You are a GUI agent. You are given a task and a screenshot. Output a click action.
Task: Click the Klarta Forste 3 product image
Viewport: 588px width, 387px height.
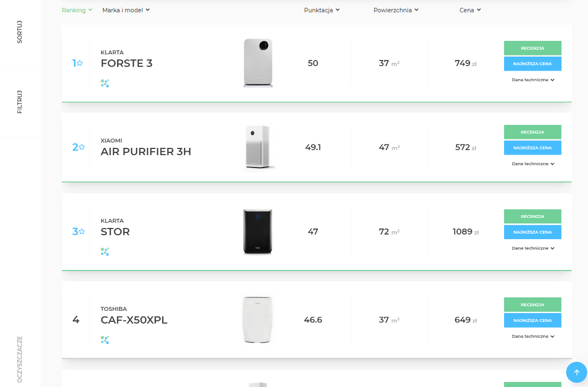pos(258,63)
